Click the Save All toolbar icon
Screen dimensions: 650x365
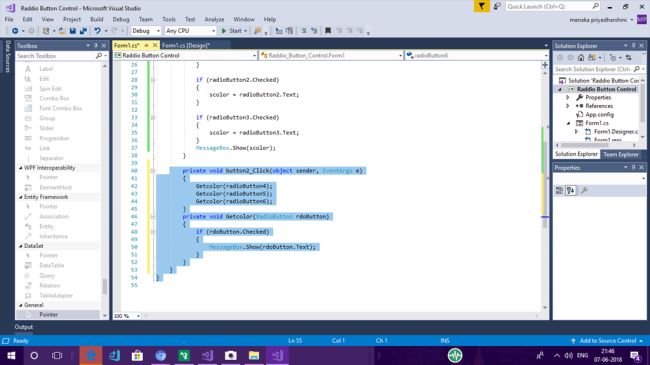point(83,31)
